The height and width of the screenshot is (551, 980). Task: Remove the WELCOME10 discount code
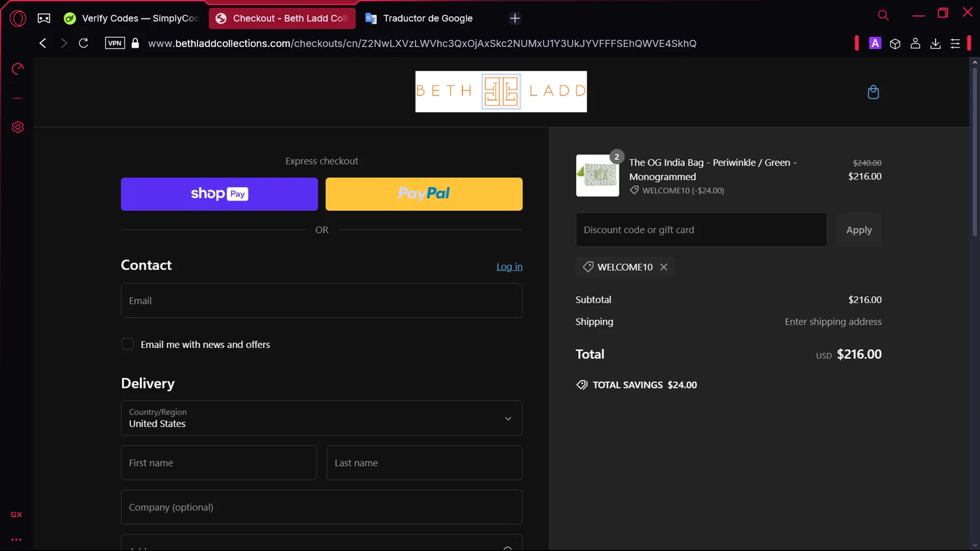click(x=664, y=267)
